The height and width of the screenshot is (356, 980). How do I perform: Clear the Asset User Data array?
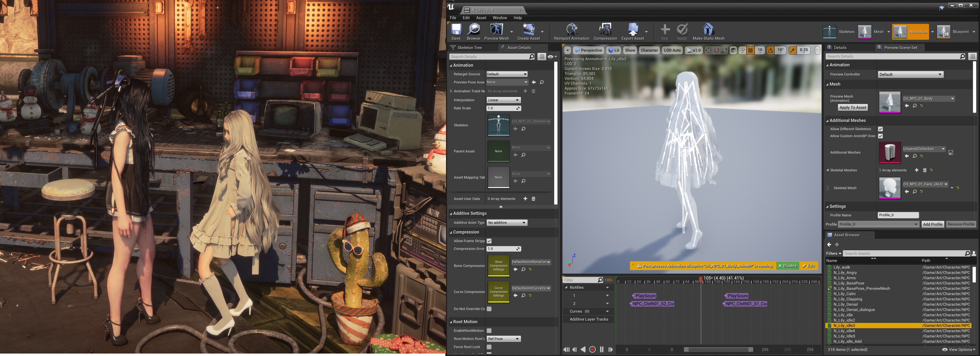(x=533, y=199)
